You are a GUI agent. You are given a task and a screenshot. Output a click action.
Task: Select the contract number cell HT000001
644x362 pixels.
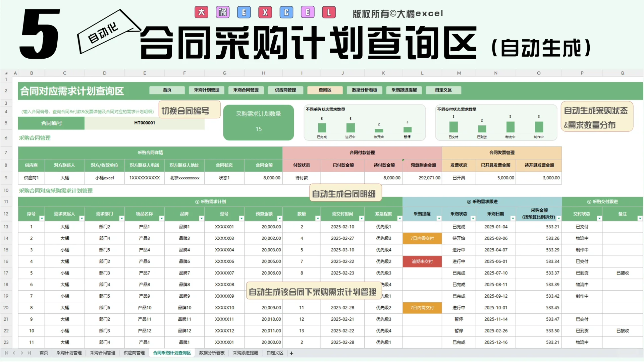tap(145, 123)
